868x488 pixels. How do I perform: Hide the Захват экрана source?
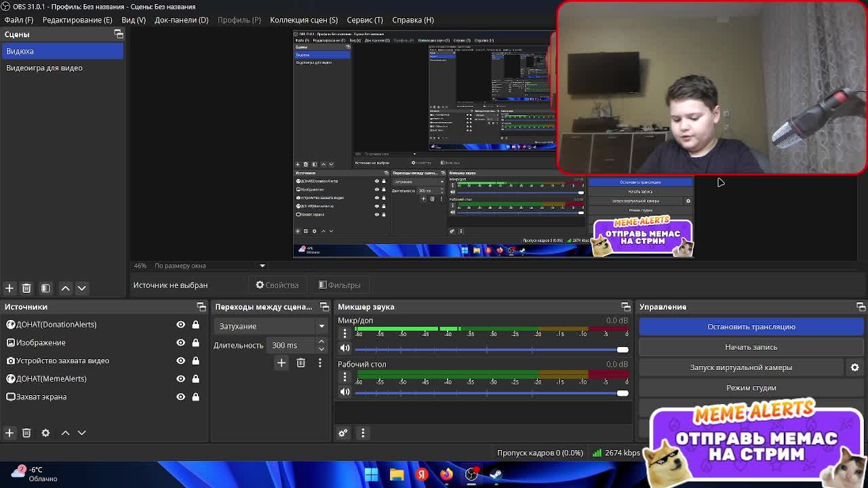coord(180,396)
